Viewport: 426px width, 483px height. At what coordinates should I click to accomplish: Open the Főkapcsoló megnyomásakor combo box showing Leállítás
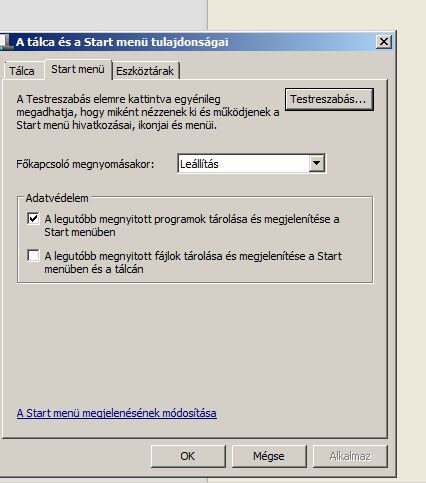click(252, 164)
